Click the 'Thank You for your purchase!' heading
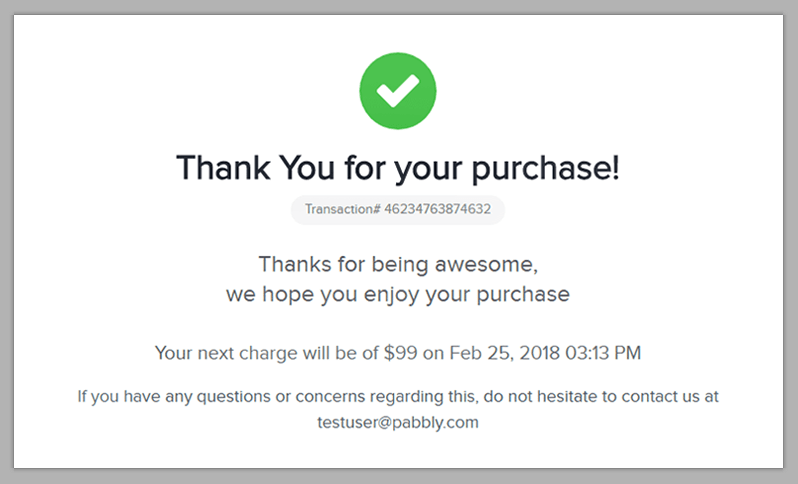Screen dimensions: 798x484 tap(398, 168)
